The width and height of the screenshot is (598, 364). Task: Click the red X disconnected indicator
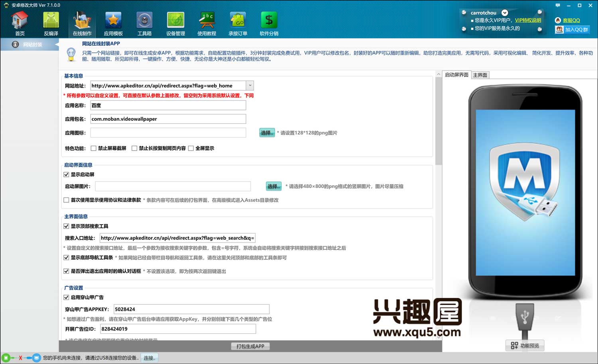[20, 358]
